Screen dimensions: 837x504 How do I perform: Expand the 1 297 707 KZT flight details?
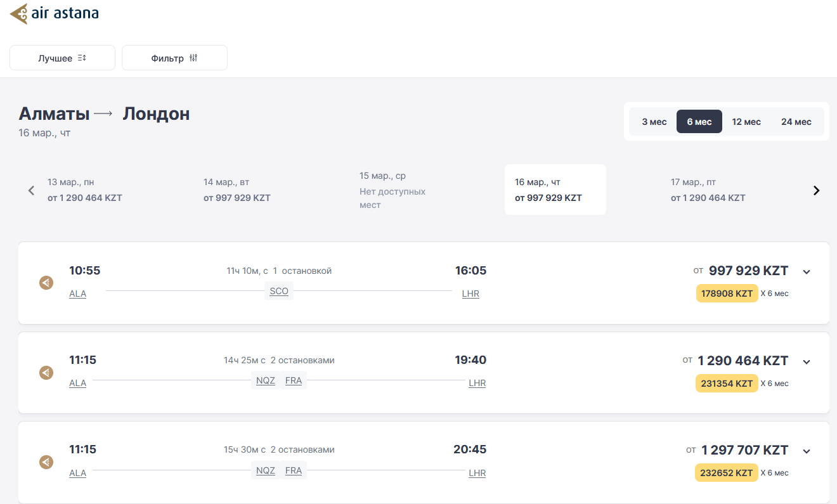807,451
